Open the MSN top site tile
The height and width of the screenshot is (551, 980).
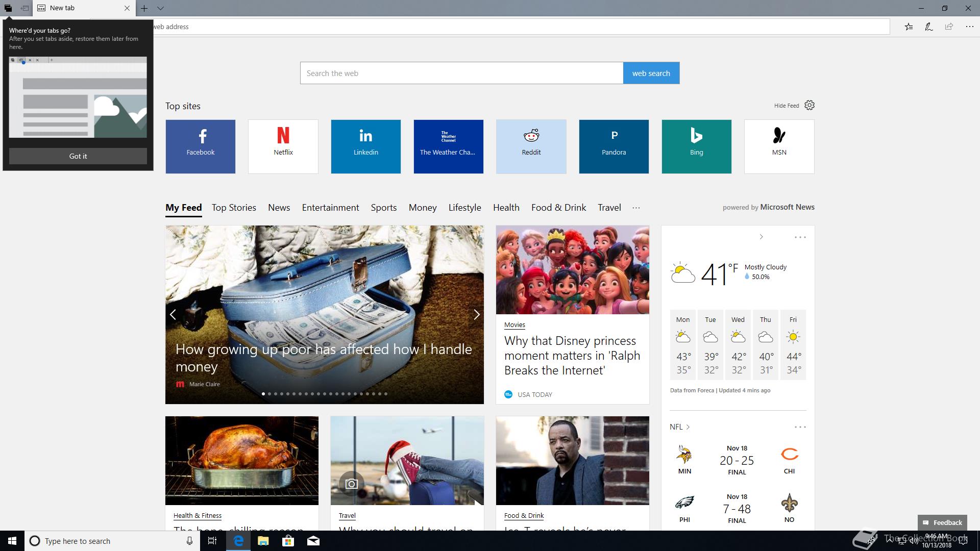coord(779,146)
